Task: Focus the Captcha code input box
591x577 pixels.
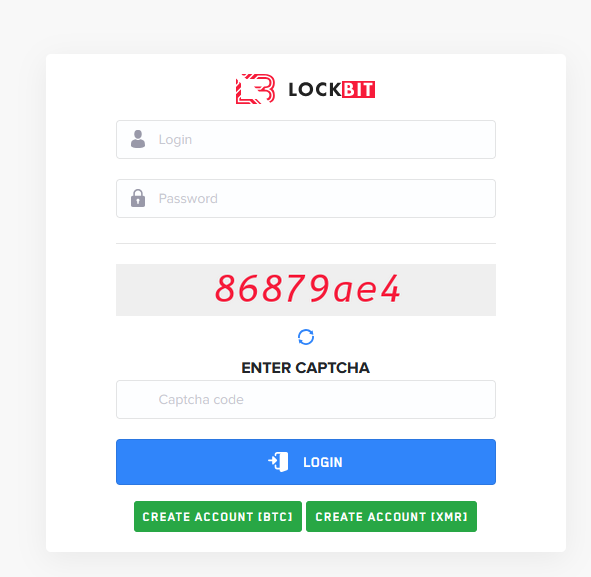Action: [x=306, y=399]
